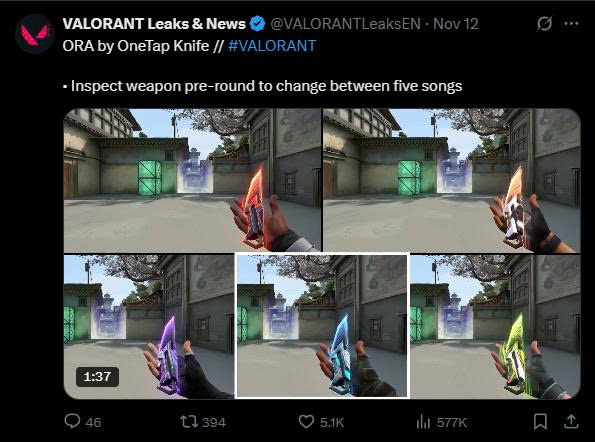Select the blue knife image
The width and height of the screenshot is (595, 442).
tap(322, 326)
